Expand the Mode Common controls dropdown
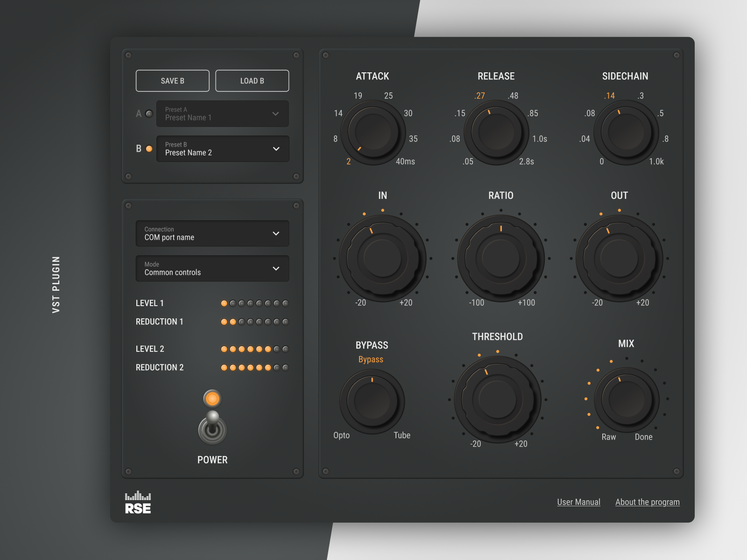The width and height of the screenshot is (747, 560). coord(212,268)
